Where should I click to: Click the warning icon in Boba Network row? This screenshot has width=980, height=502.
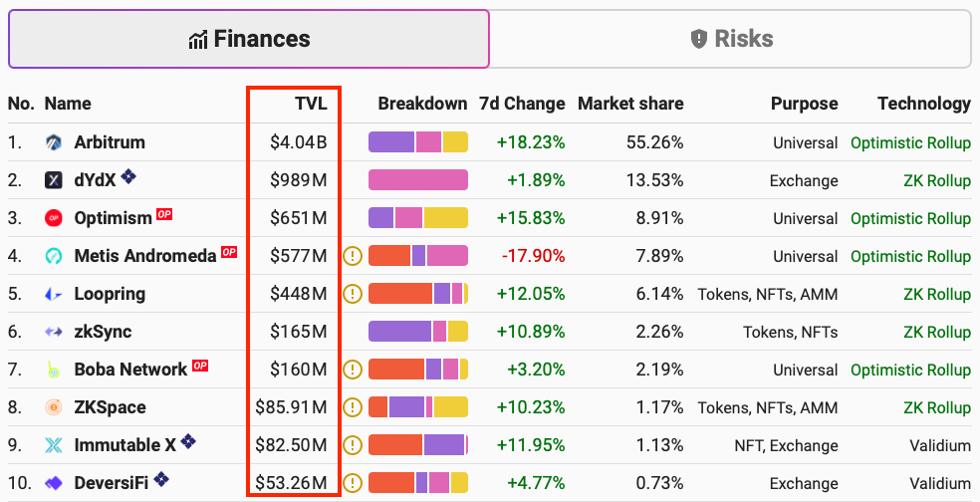pyautogui.click(x=353, y=370)
